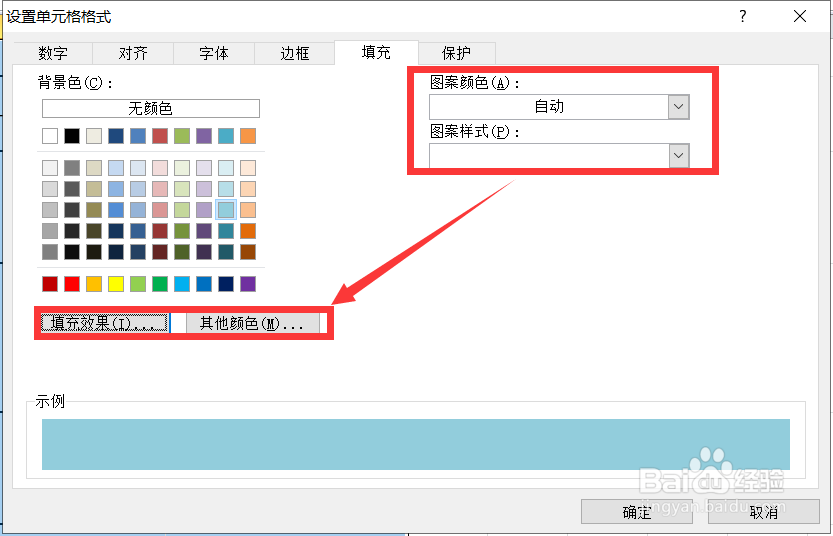This screenshot has width=833, height=536.
Task: Pick the navy standard color swatch
Action: [x=226, y=284]
